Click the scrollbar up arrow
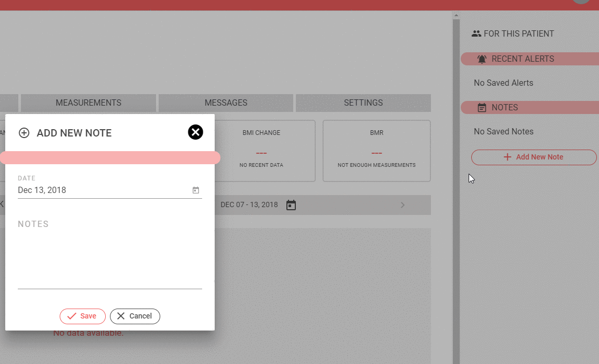The width and height of the screenshot is (599, 364). (x=456, y=16)
